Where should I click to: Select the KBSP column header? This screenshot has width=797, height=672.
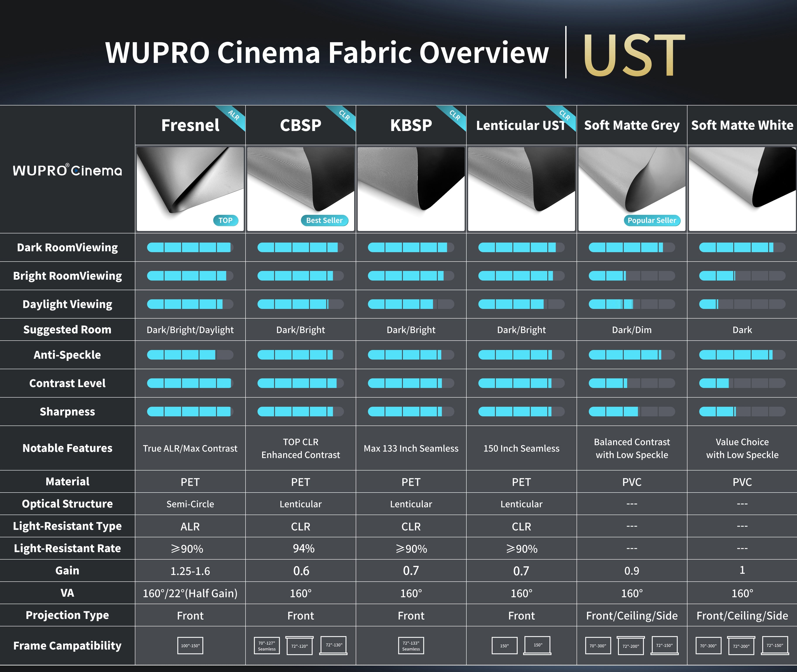click(411, 125)
